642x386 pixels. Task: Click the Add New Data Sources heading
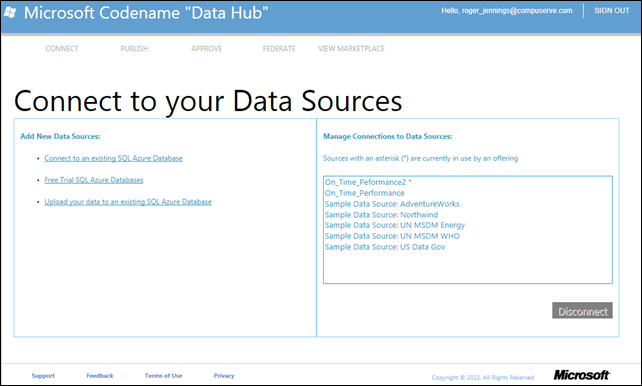[60, 136]
